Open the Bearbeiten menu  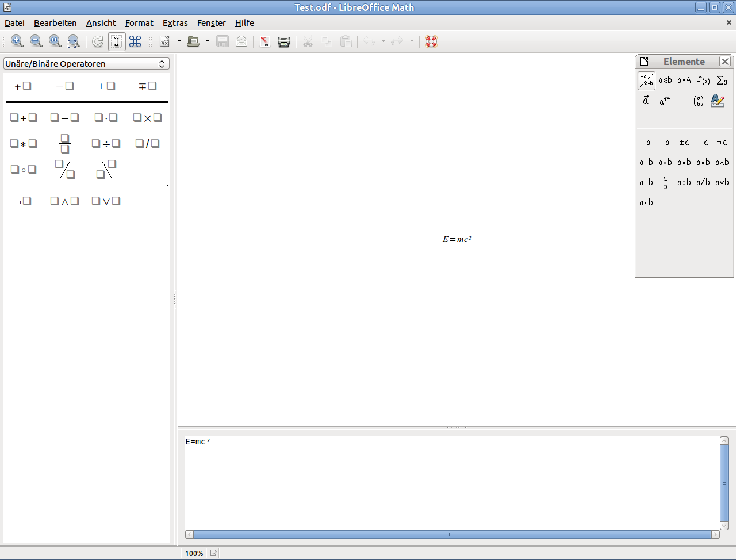(55, 23)
